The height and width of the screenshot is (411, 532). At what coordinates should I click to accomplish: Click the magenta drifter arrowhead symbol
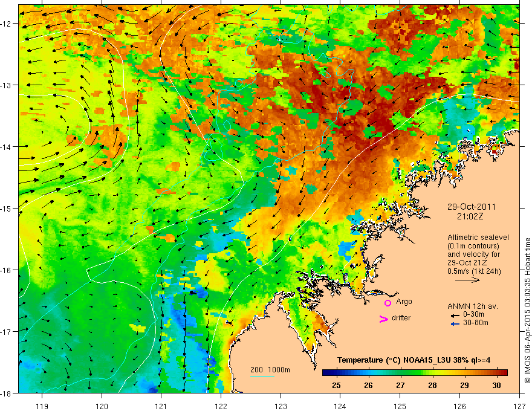(384, 319)
